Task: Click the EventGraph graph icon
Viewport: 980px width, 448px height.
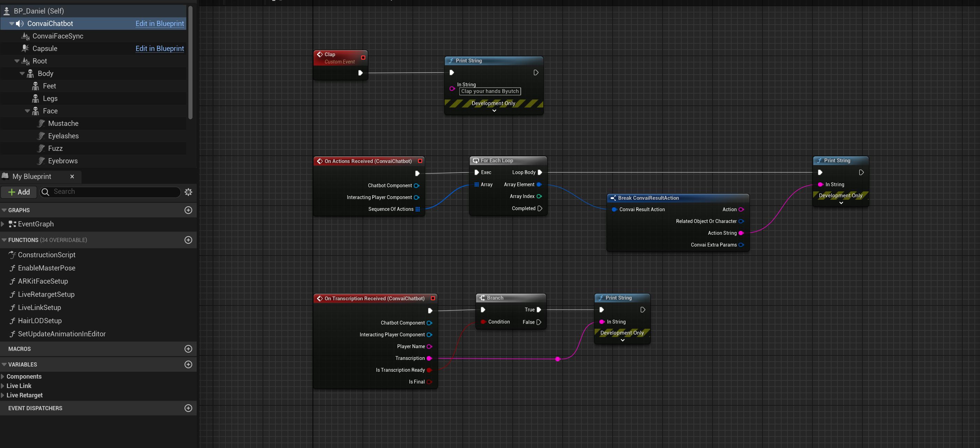Action: point(12,224)
